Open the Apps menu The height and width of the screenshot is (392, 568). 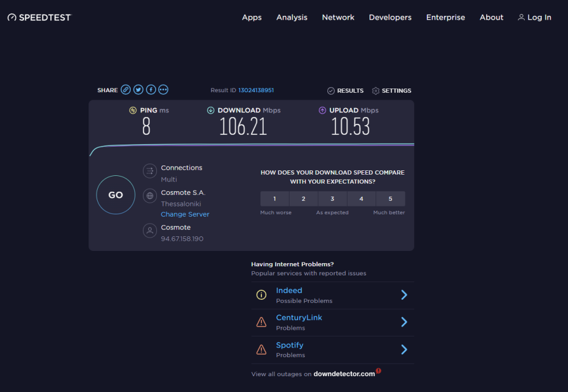pos(252,17)
